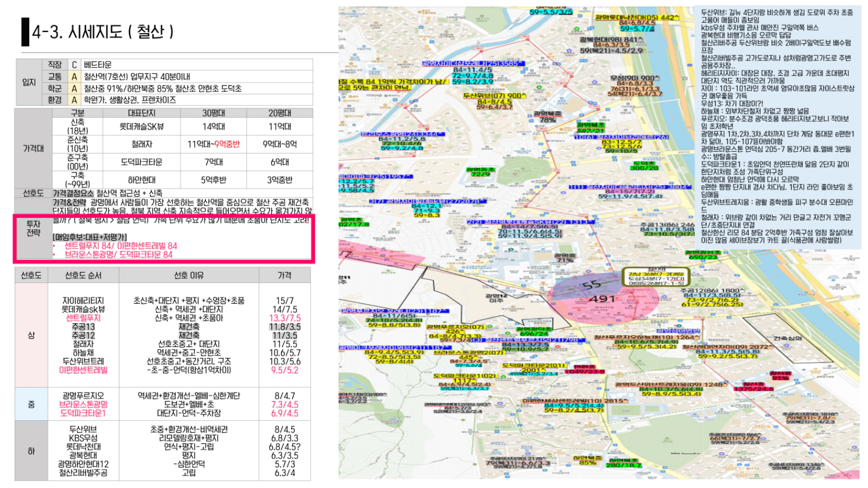The height and width of the screenshot is (488, 868).
Task: Click the "선호 이유" column header
Action: click(189, 275)
